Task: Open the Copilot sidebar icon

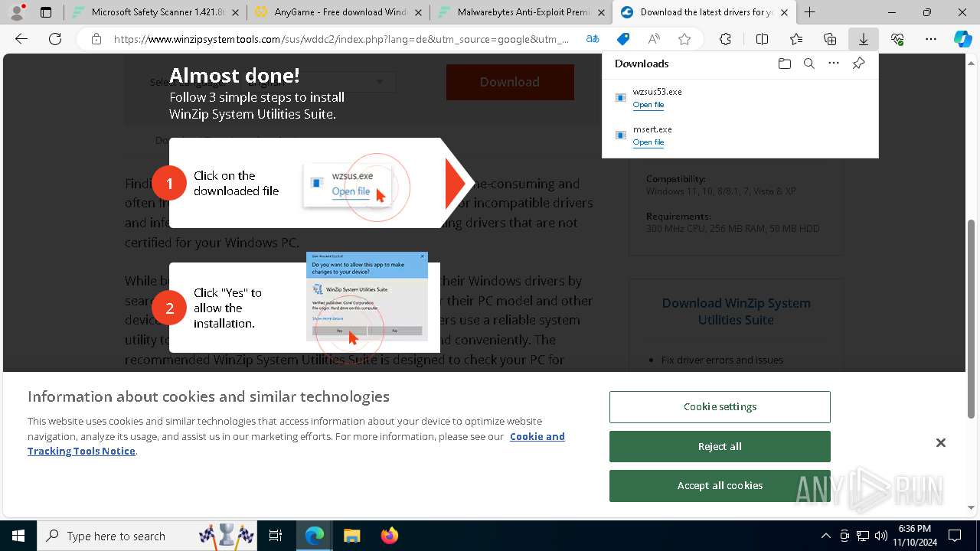Action: [x=963, y=39]
